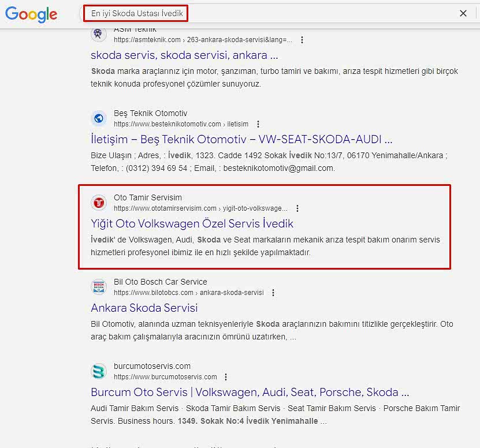Clear the search box with X icon
The image size is (480, 448).
(463, 13)
